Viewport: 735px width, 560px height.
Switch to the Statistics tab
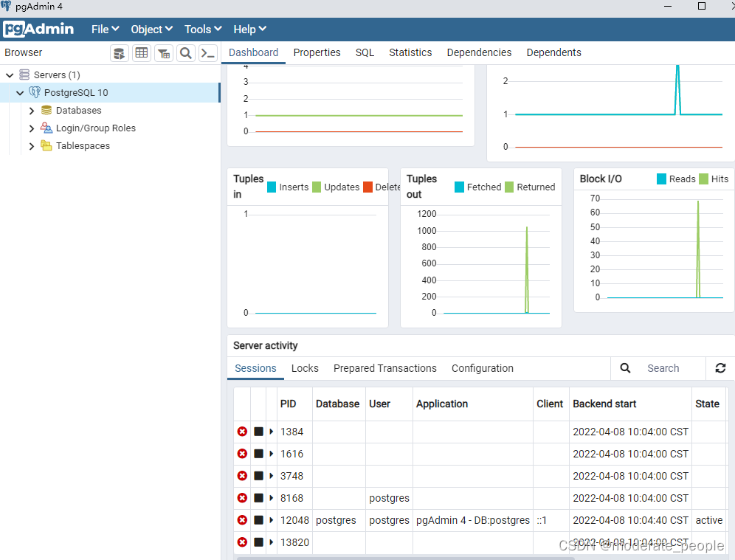click(410, 52)
